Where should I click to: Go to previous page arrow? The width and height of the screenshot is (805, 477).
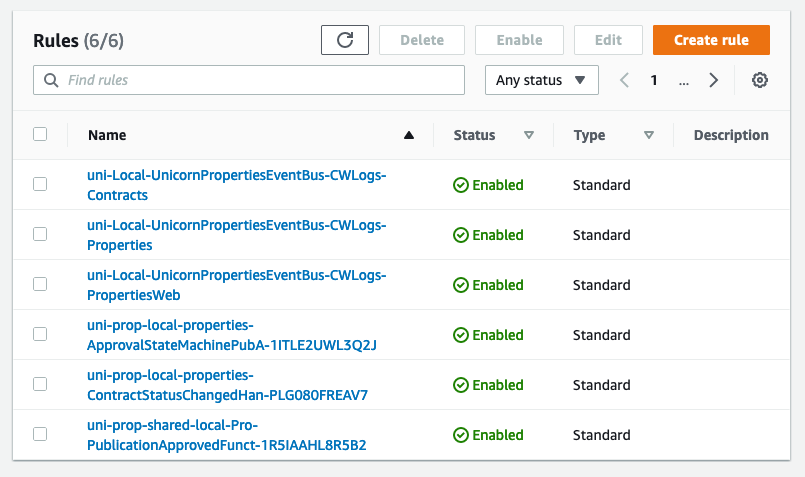(x=624, y=80)
